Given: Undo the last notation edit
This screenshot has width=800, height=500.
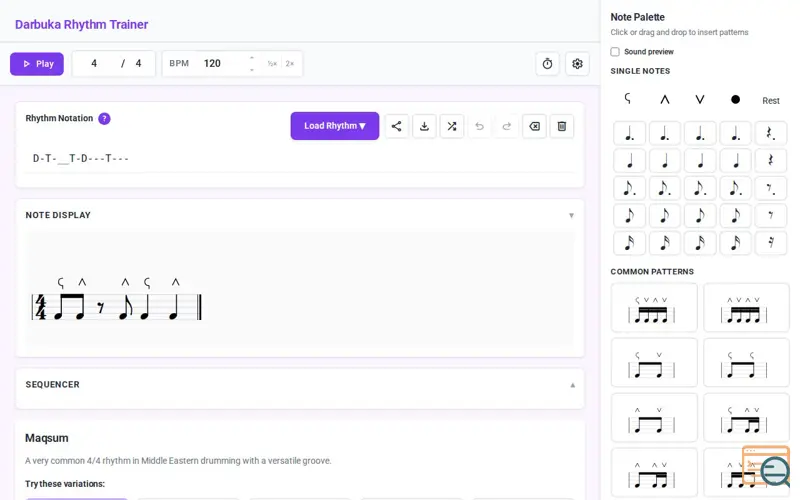Looking at the screenshot, I should tap(479, 126).
